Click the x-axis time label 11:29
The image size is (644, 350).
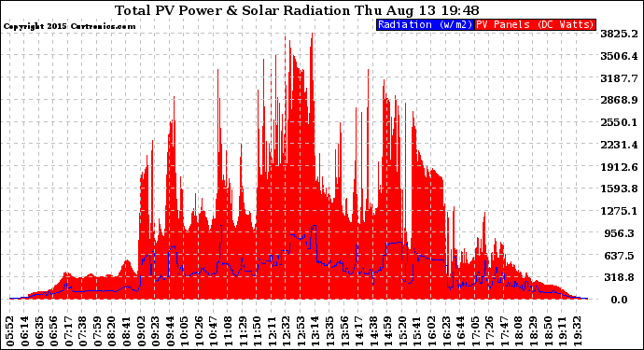tap(243, 331)
